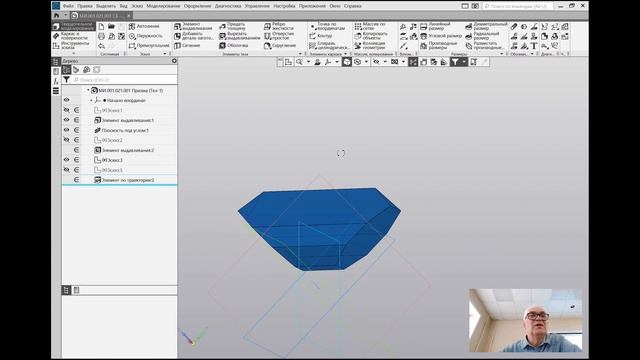
Task: Click the command search field
Action: 518,6
